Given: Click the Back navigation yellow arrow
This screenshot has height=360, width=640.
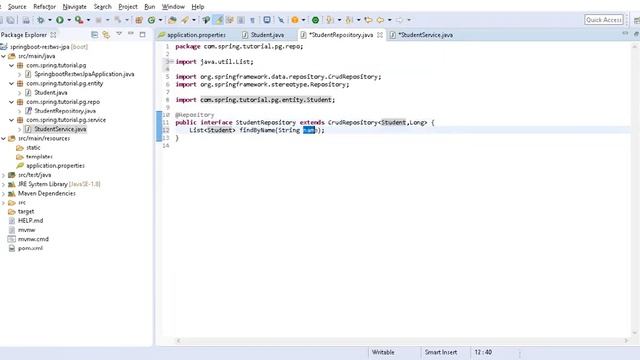Looking at the screenshot, I should click(380, 20).
